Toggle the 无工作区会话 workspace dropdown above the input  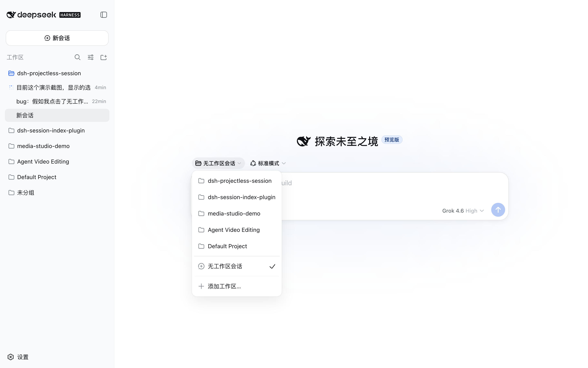[x=218, y=163]
